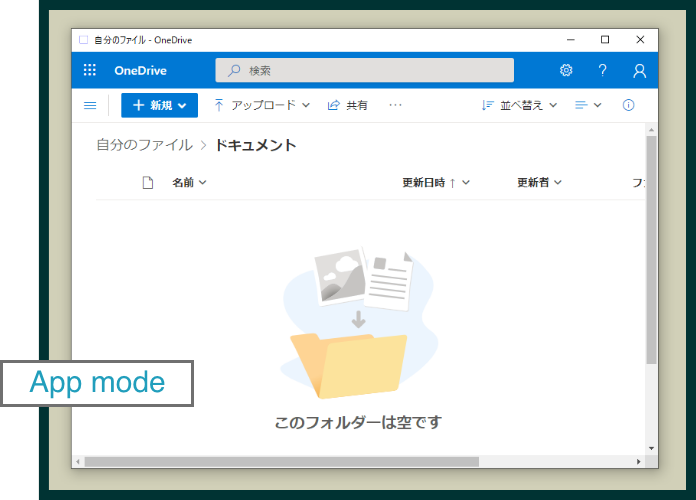The image size is (696, 500).
Task: Open the account profile icon
Action: tap(639, 70)
